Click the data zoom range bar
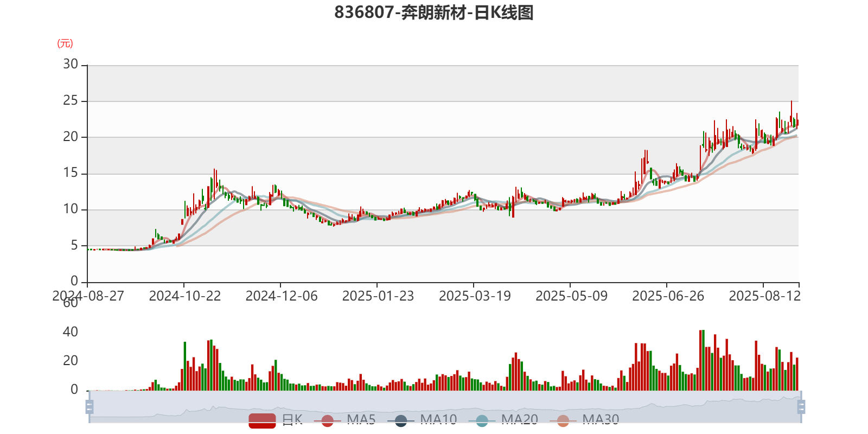The image size is (868, 434). [445, 406]
